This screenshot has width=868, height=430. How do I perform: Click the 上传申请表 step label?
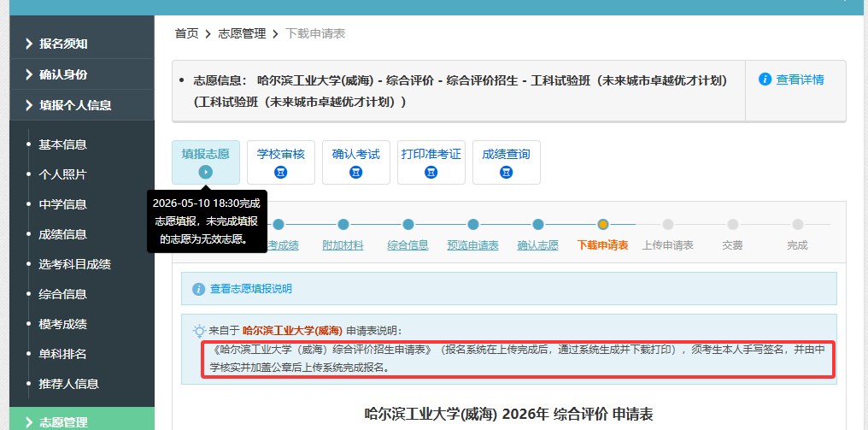tap(667, 245)
